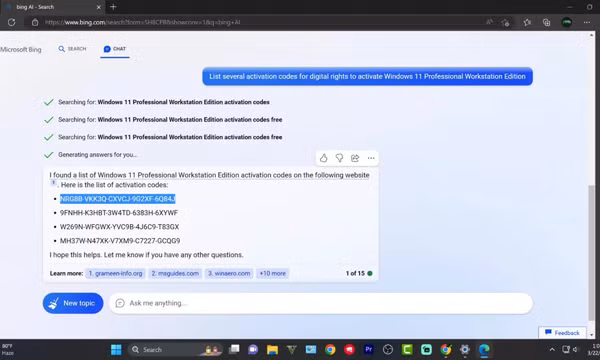Click the user prompt message bubble

(x=367, y=77)
